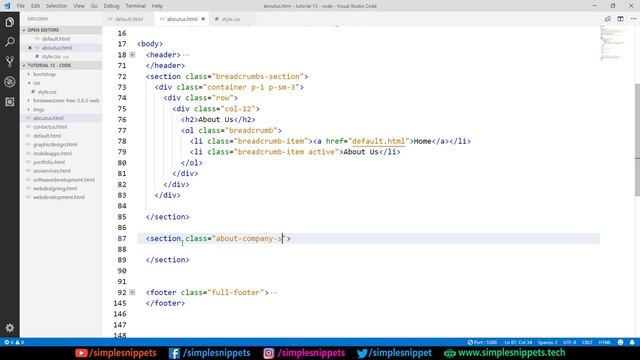
Task: Click the VS Code logo in title bar
Action: 7,6
